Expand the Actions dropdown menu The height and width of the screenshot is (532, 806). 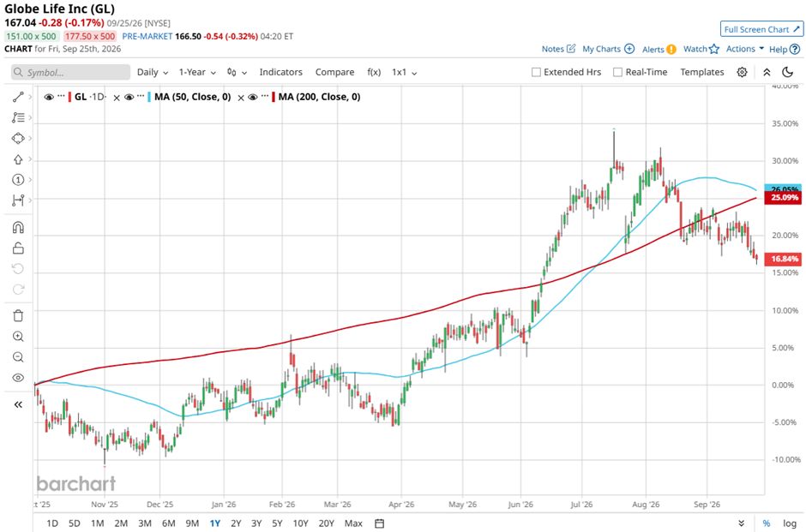(745, 49)
